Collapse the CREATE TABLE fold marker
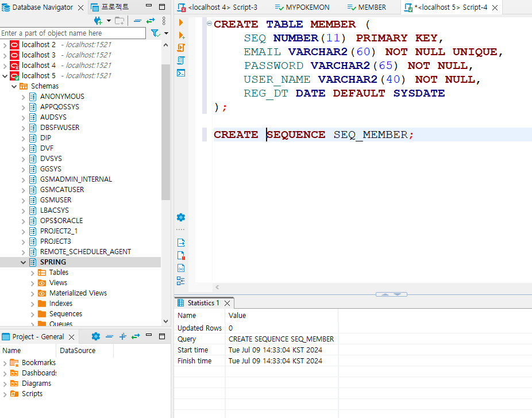 coord(209,24)
